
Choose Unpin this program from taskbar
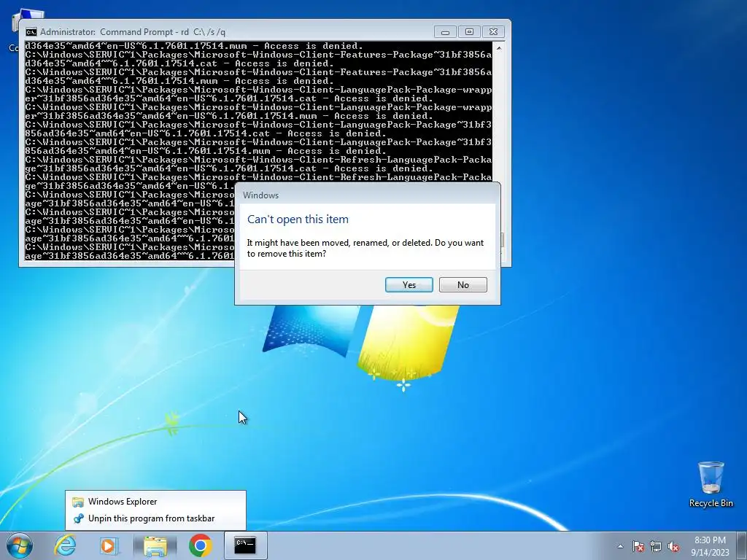(x=155, y=518)
